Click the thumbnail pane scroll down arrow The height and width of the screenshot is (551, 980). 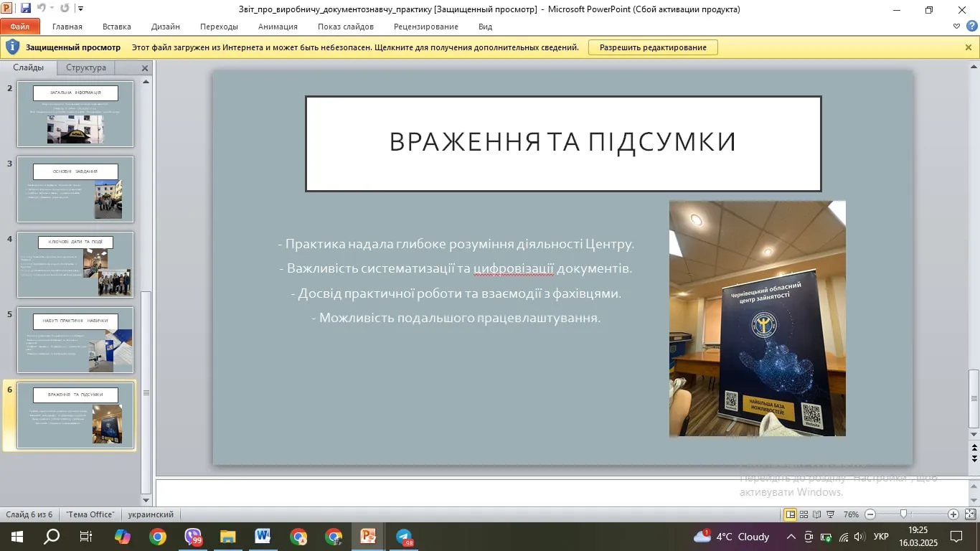tap(146, 500)
